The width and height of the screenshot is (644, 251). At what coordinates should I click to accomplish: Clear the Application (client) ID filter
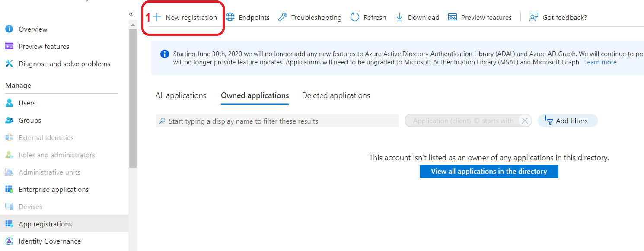point(525,121)
